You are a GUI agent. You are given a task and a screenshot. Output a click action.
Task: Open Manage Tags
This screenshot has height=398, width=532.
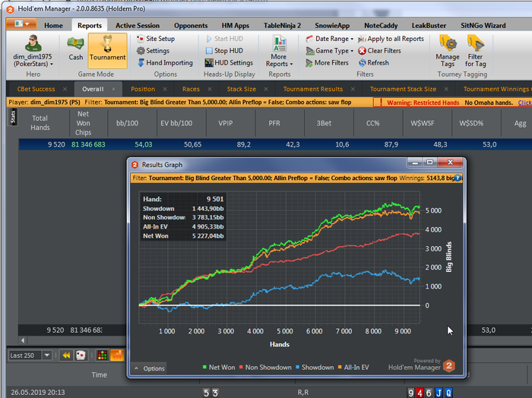pos(448,51)
